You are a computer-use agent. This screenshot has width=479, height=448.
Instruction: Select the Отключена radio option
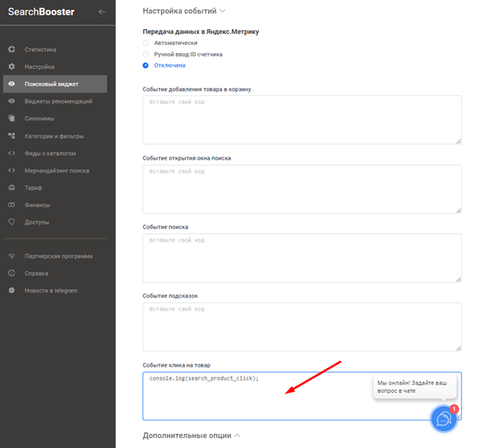pos(146,65)
